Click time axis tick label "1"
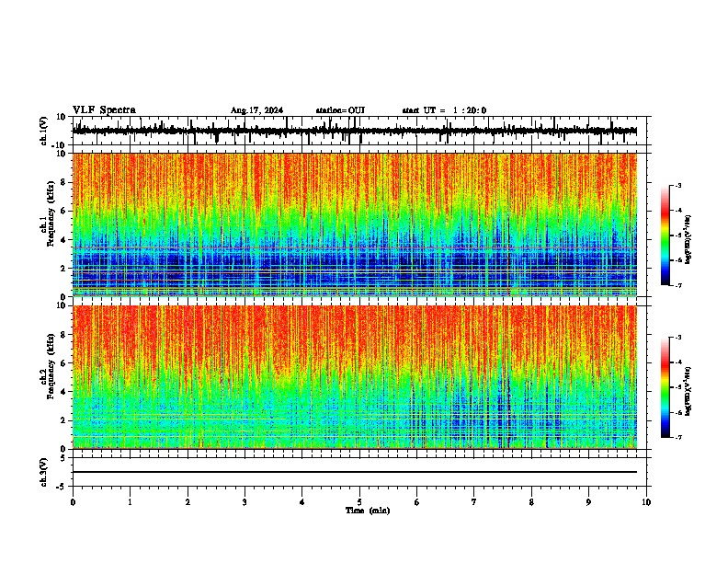The image size is (728, 563). (x=130, y=502)
